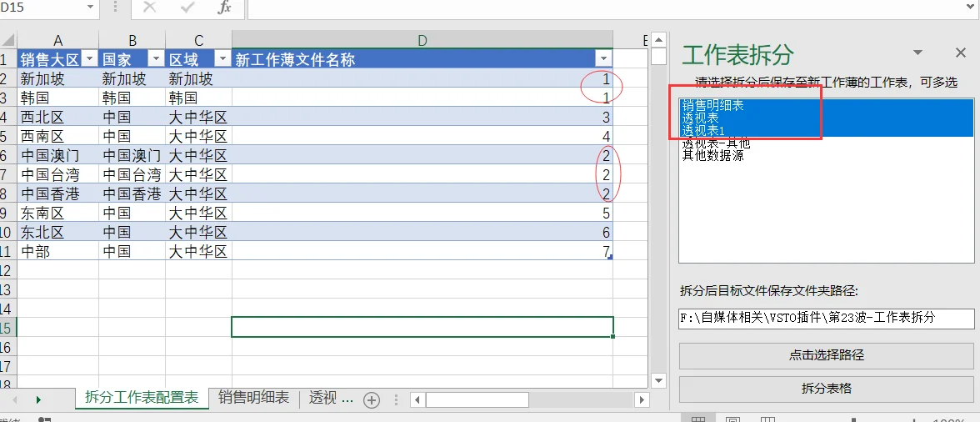Select column B header
The image size is (980, 422).
(x=132, y=41)
